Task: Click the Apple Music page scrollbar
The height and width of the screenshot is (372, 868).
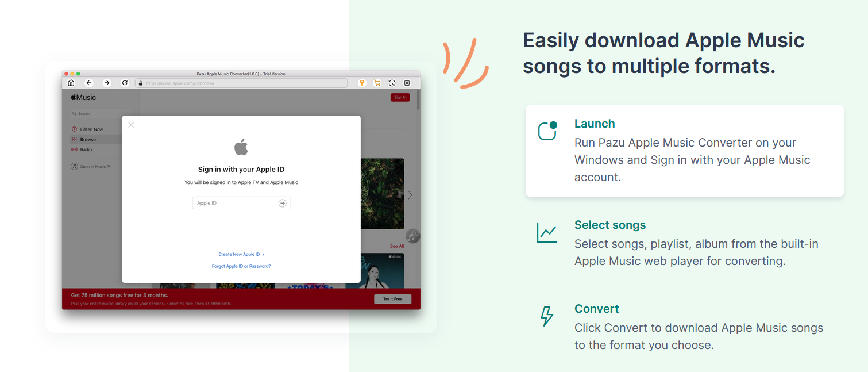Action: click(418, 99)
